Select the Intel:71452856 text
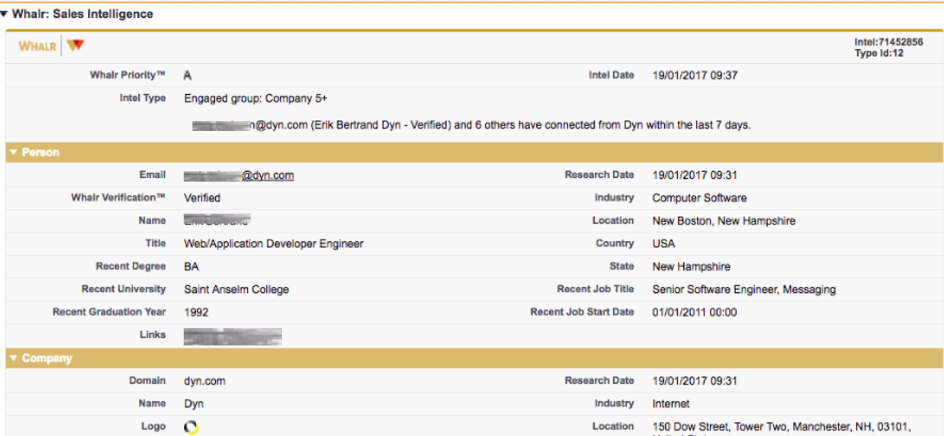This screenshot has width=944, height=436. pyautogui.click(x=889, y=42)
